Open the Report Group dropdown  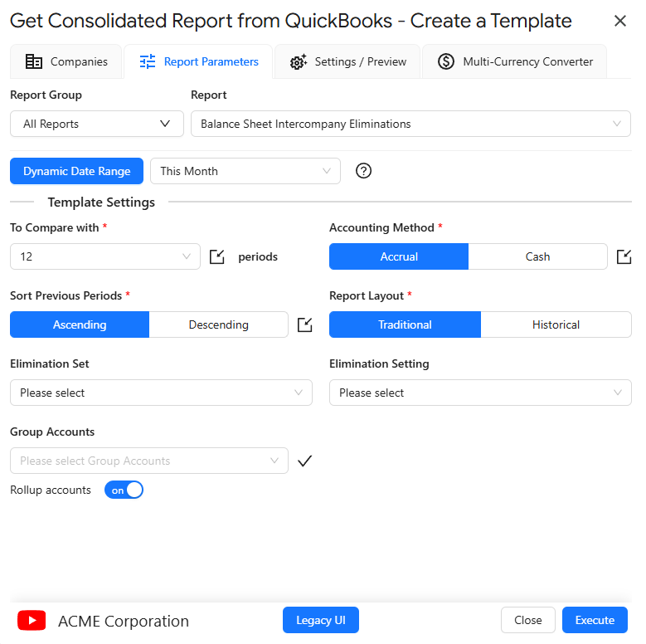(97, 124)
